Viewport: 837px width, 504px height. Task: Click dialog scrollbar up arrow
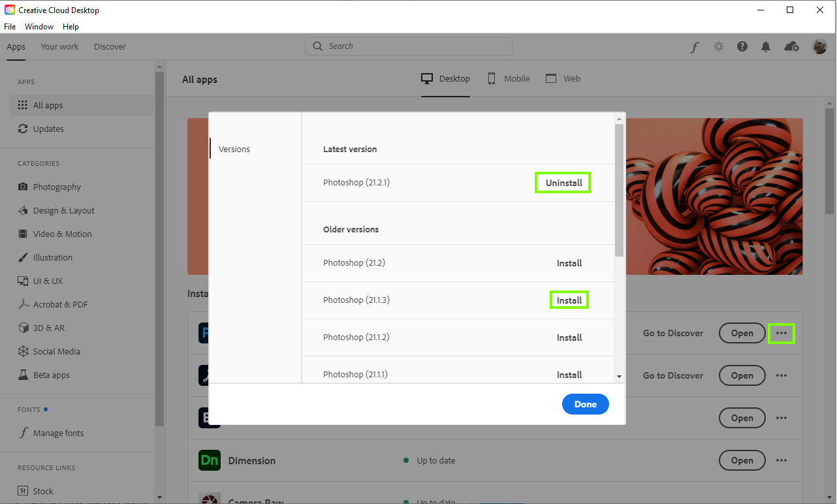[619, 119]
